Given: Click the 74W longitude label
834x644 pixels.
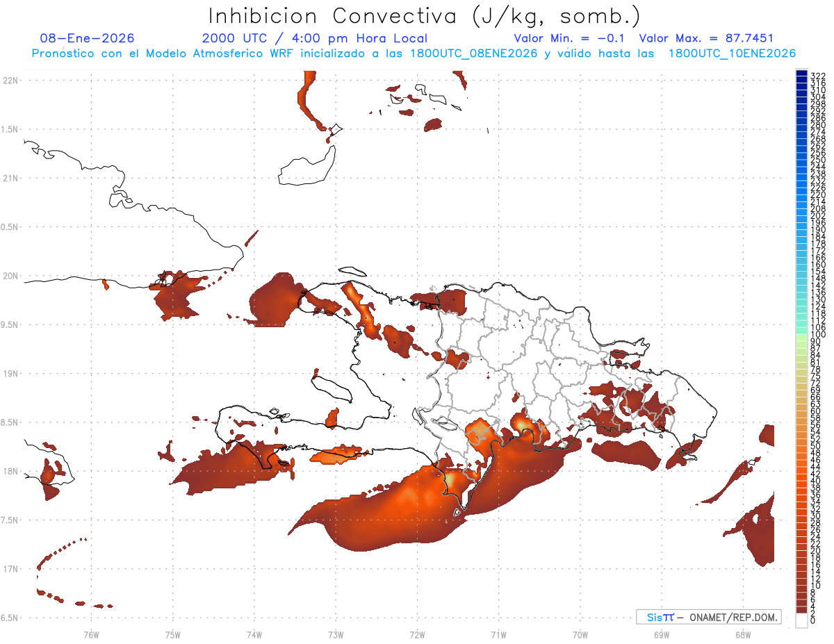Looking at the screenshot, I should [254, 634].
